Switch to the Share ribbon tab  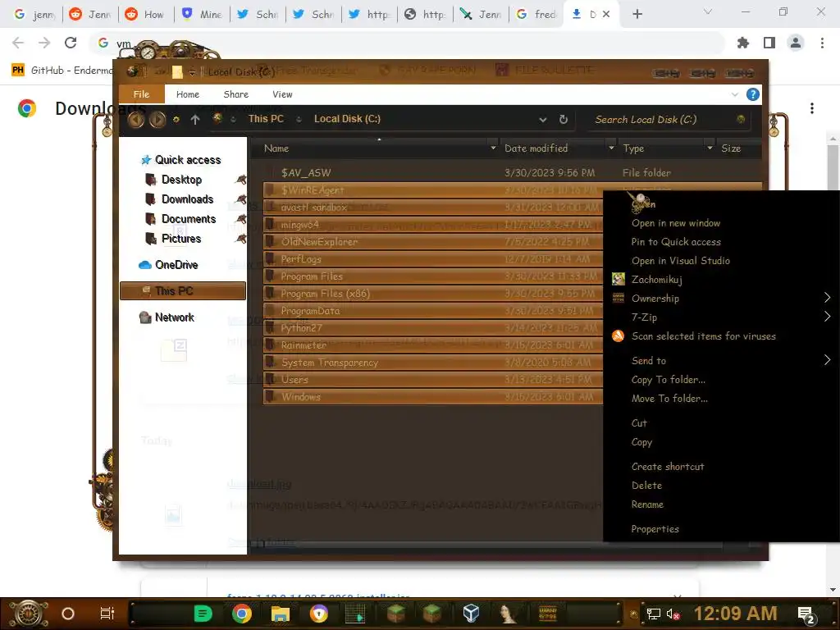[235, 94]
